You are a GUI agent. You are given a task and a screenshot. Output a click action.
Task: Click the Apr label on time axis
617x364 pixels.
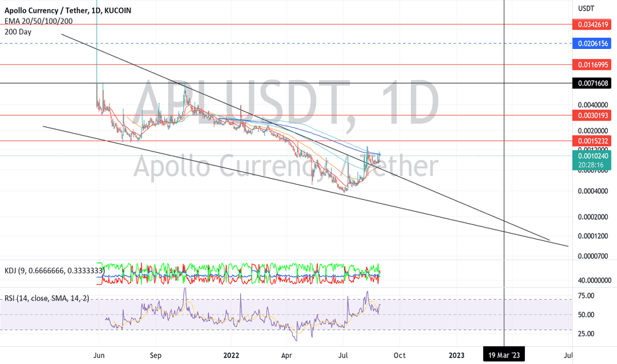pos(287,355)
